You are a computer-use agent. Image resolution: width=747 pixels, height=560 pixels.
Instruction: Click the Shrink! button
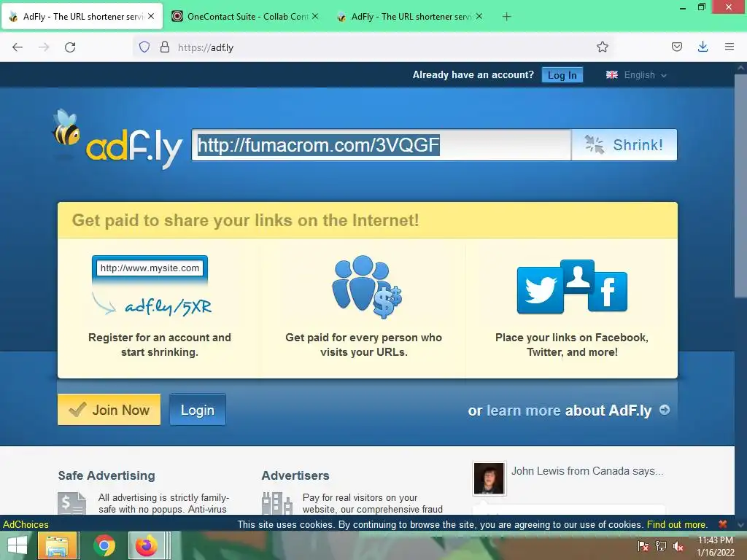pyautogui.click(x=624, y=145)
